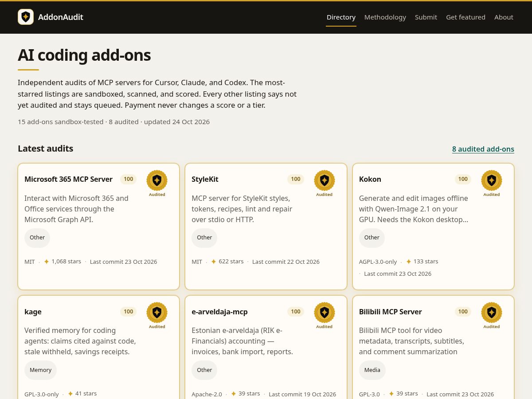Click the '41 stars' count

coord(86,394)
